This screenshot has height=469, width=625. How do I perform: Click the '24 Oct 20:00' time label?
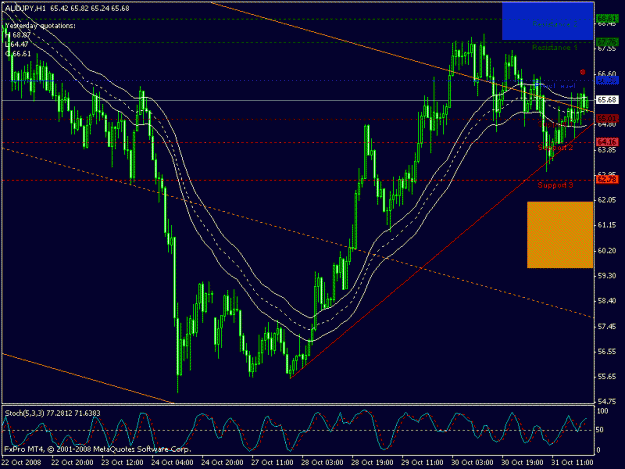222,462
